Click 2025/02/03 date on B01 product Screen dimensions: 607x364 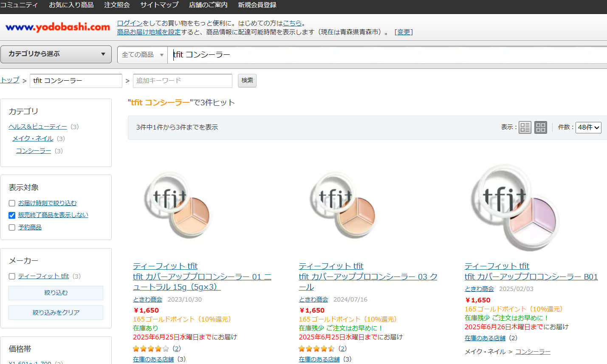coord(516,289)
